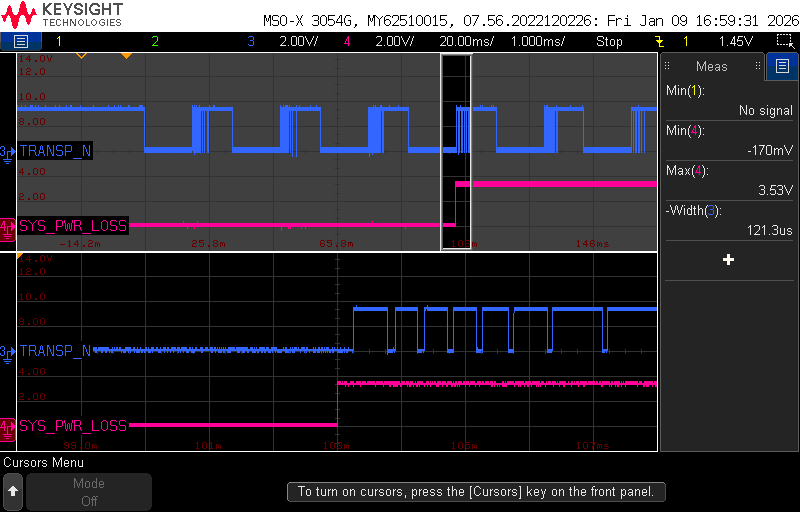Grab the left grip dots of Meas panel
The image size is (800, 512).
[667, 66]
